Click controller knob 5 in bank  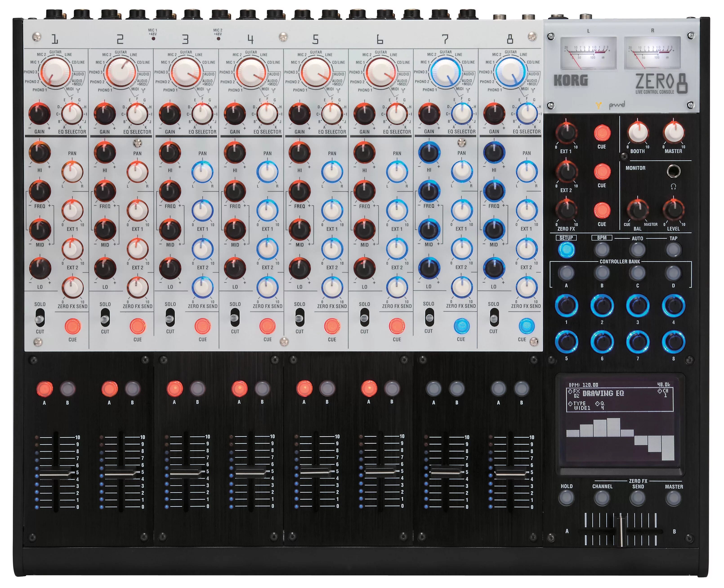pyautogui.click(x=566, y=342)
